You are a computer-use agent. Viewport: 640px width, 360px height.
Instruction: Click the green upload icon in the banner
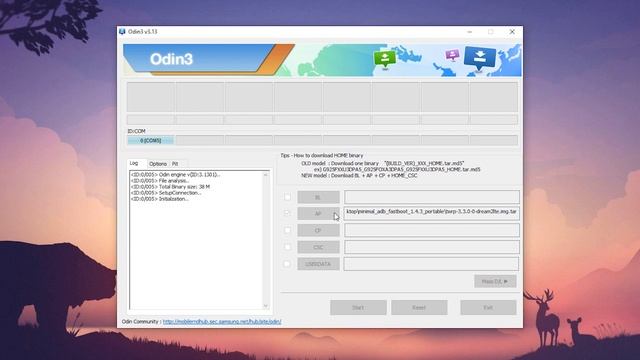(384, 60)
